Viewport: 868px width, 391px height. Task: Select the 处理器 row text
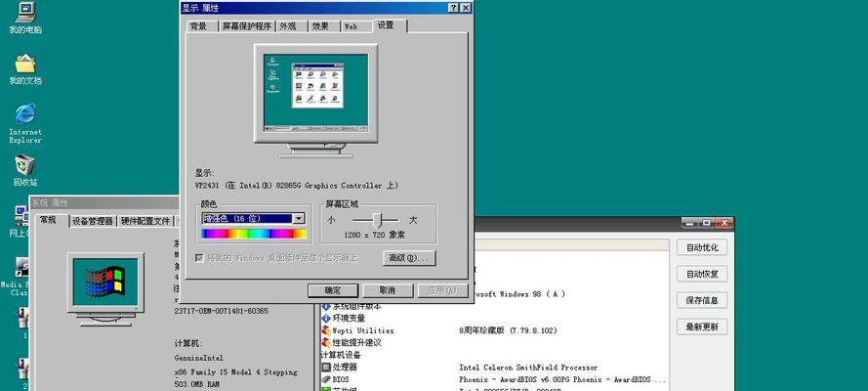click(x=345, y=368)
